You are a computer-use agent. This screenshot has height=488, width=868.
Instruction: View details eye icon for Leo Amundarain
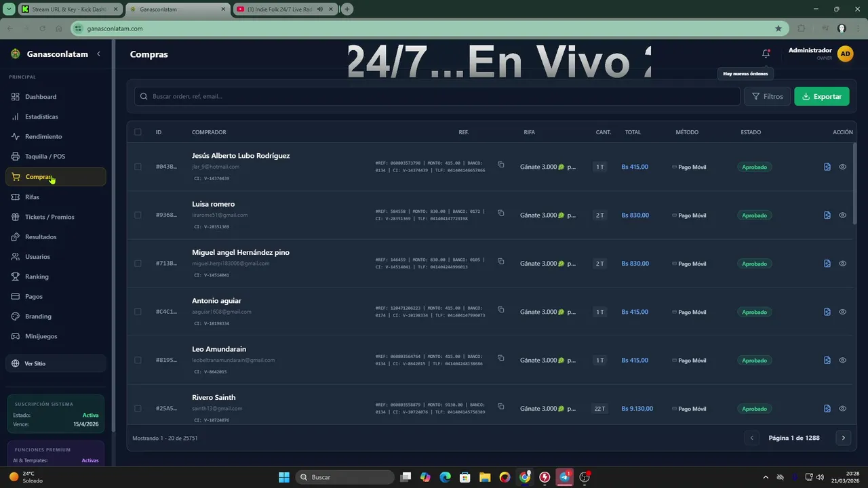tap(843, 360)
